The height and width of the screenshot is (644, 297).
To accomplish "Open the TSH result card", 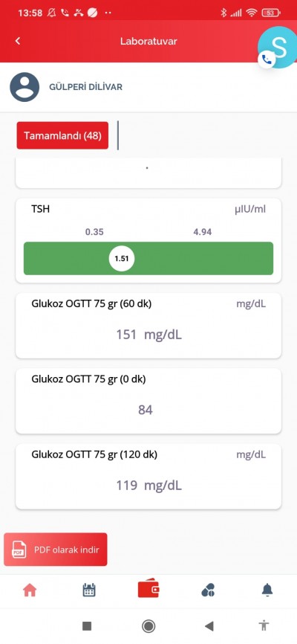I will (148, 241).
